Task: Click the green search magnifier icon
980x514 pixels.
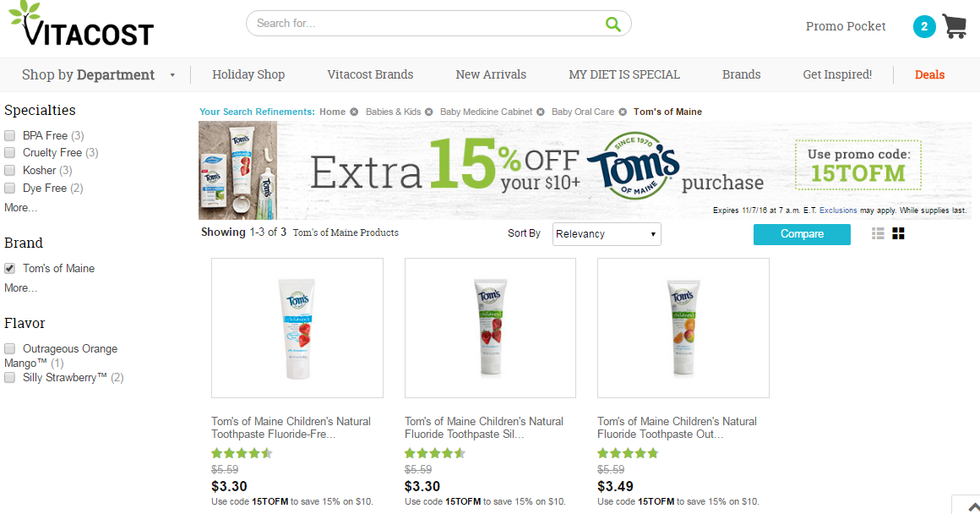Action: pos(612,24)
